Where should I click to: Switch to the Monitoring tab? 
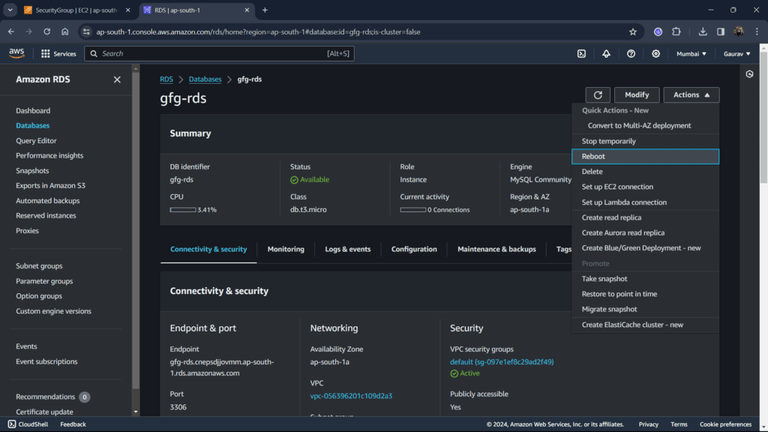286,249
